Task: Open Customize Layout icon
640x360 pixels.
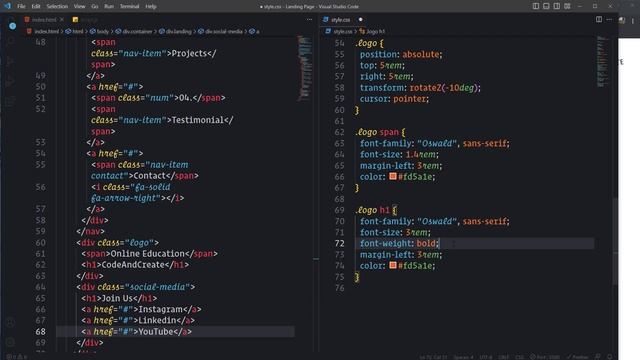Action: pyautogui.click(x=567, y=6)
